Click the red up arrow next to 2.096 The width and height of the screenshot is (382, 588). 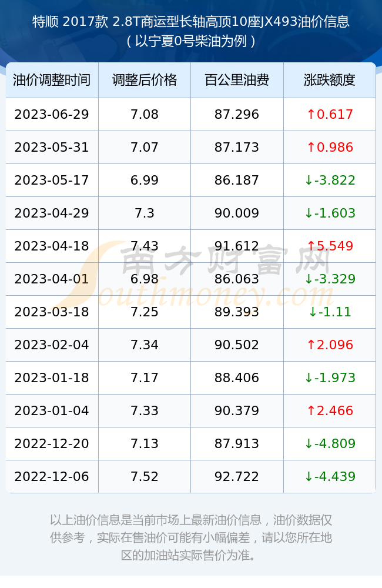click(x=311, y=345)
